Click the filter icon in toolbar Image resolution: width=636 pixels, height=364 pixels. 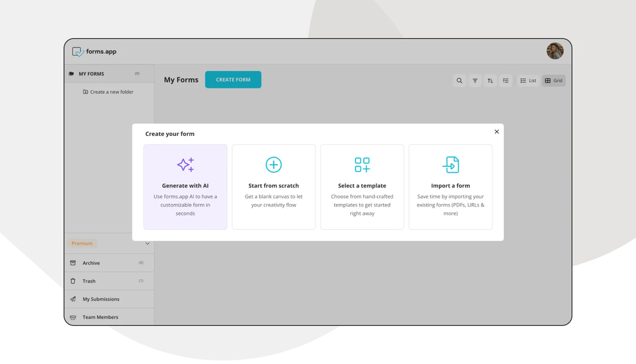(x=475, y=81)
